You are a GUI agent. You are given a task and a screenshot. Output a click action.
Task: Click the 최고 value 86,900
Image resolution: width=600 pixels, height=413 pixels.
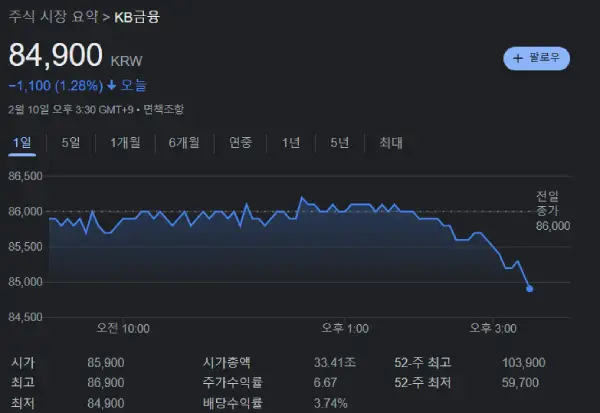pos(106,382)
